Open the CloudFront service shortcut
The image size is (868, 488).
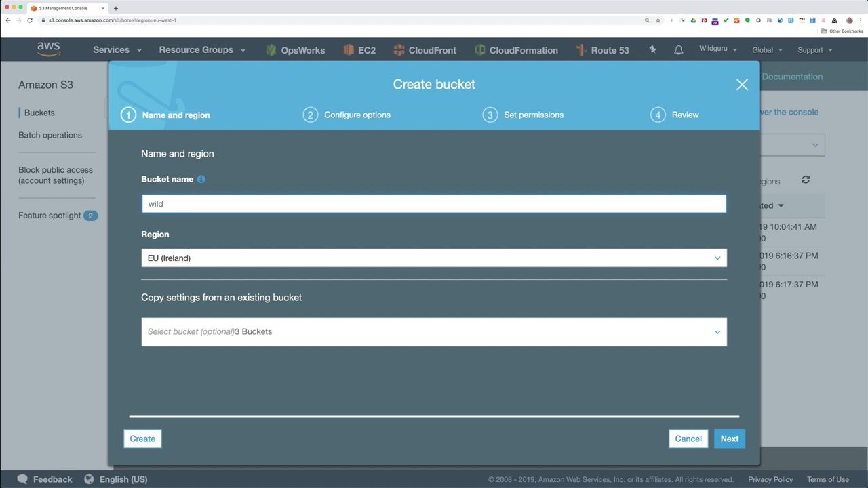click(x=425, y=50)
